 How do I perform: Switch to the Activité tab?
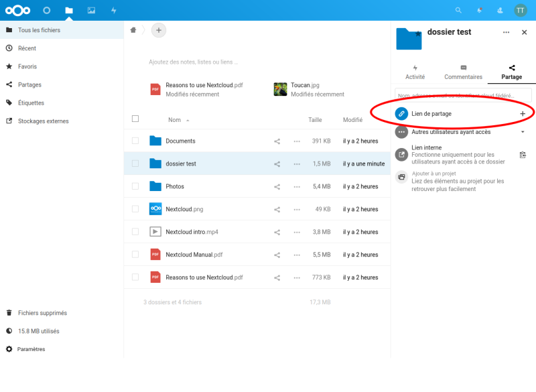[x=415, y=72]
